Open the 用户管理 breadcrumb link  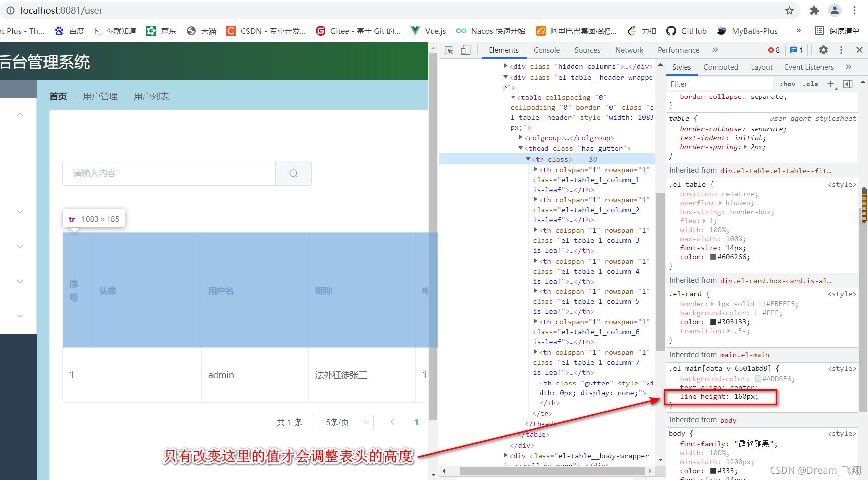(101, 96)
